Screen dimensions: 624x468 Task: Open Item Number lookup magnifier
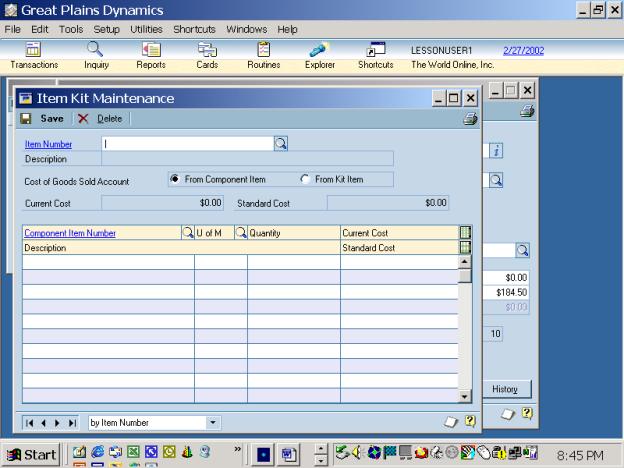pyautogui.click(x=281, y=144)
